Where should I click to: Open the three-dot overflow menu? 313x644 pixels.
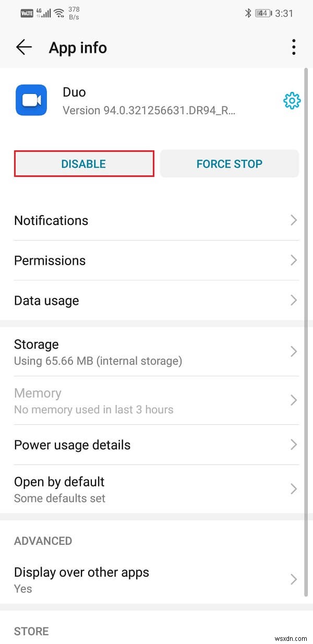point(294,46)
